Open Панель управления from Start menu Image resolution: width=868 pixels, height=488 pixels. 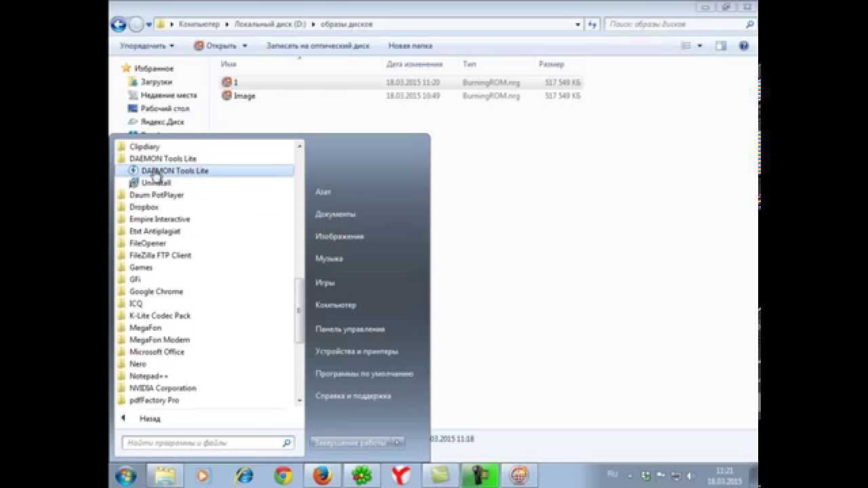(x=350, y=329)
